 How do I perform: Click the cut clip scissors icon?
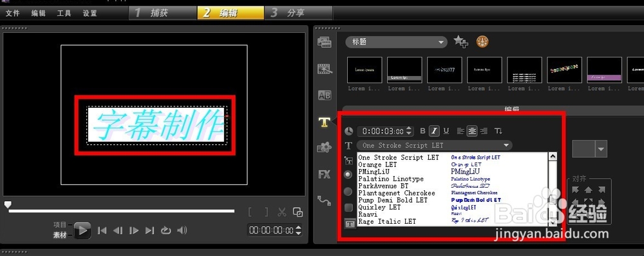coord(282,212)
